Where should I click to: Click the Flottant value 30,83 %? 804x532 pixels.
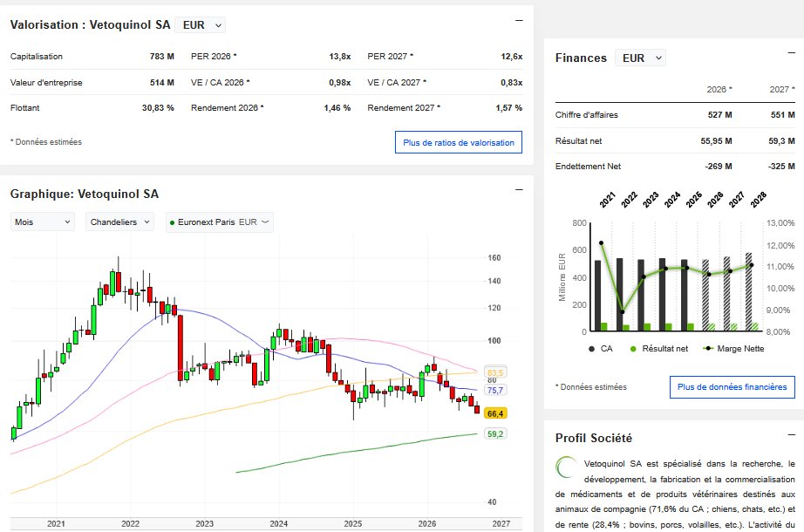point(158,108)
